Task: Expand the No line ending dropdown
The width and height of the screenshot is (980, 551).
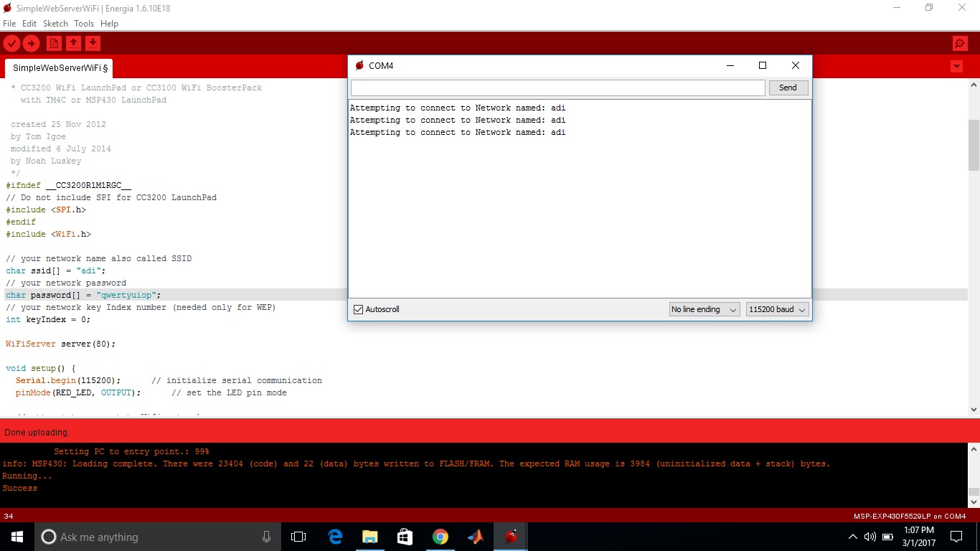Action: pos(704,309)
